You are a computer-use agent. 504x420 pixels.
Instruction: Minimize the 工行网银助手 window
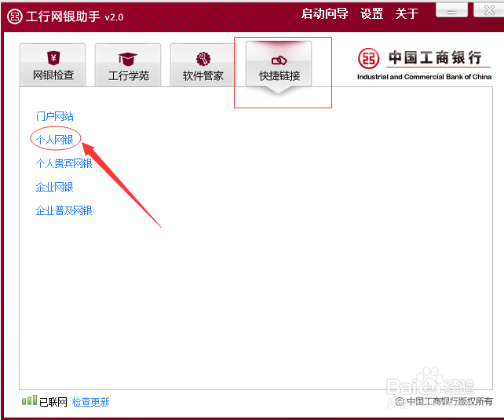[x=451, y=10]
